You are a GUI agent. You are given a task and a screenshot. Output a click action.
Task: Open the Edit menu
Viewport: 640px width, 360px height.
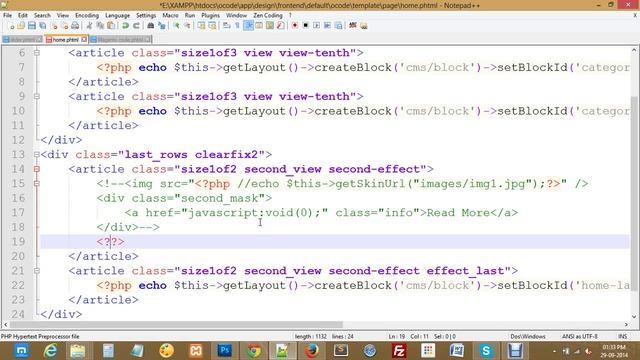click(23, 15)
